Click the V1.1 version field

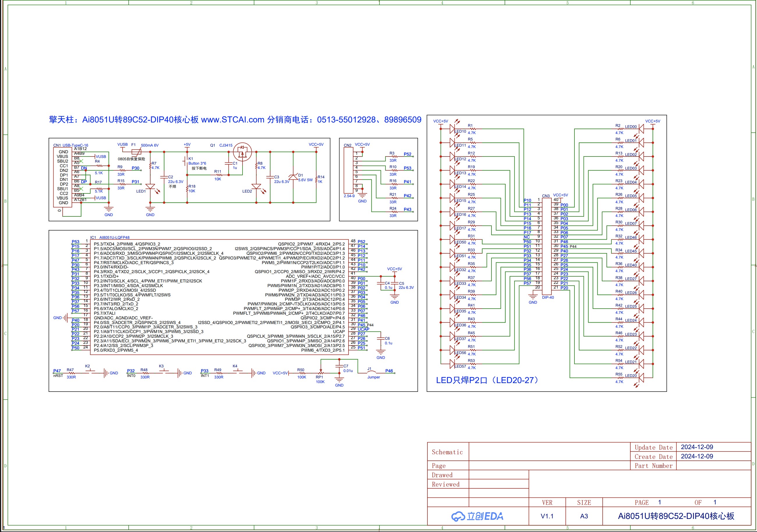coord(547,516)
